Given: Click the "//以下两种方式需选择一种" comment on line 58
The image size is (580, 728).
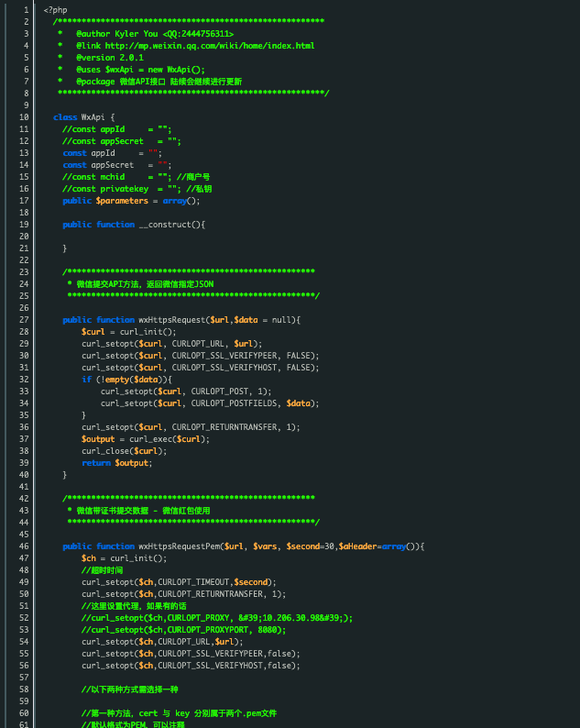Looking at the screenshot, I should [x=129, y=689].
